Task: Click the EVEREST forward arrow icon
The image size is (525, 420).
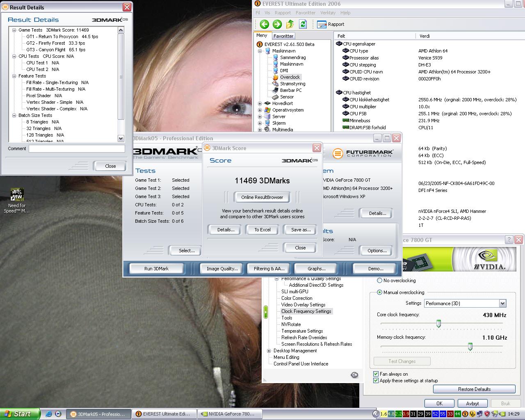Action: coord(277,24)
